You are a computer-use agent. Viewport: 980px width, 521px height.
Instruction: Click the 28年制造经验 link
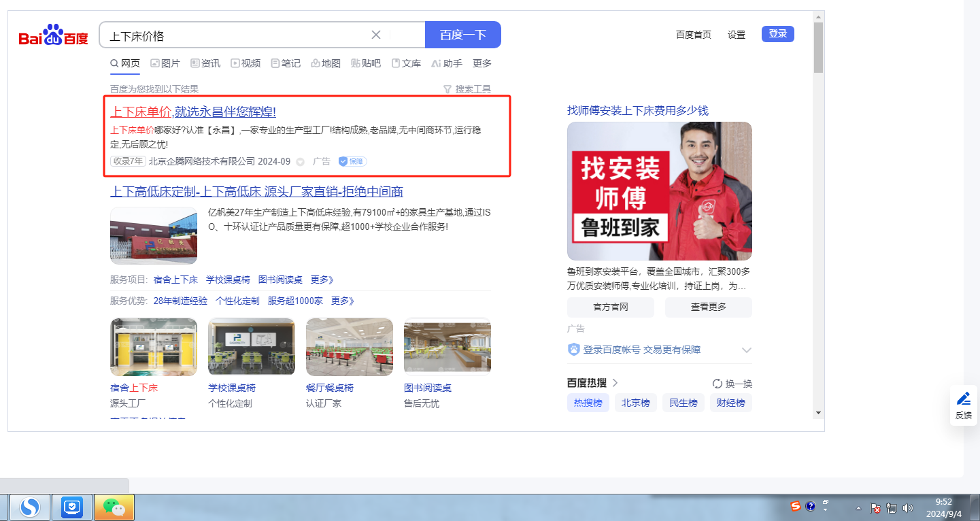pos(180,301)
